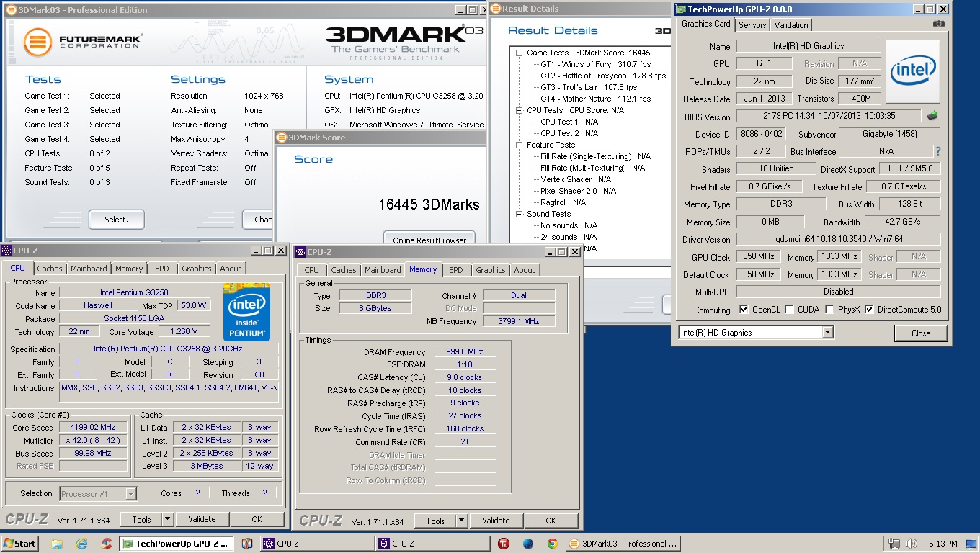Toggle OpenCL checkbox in GPU-Z
980x553 pixels.
(744, 310)
